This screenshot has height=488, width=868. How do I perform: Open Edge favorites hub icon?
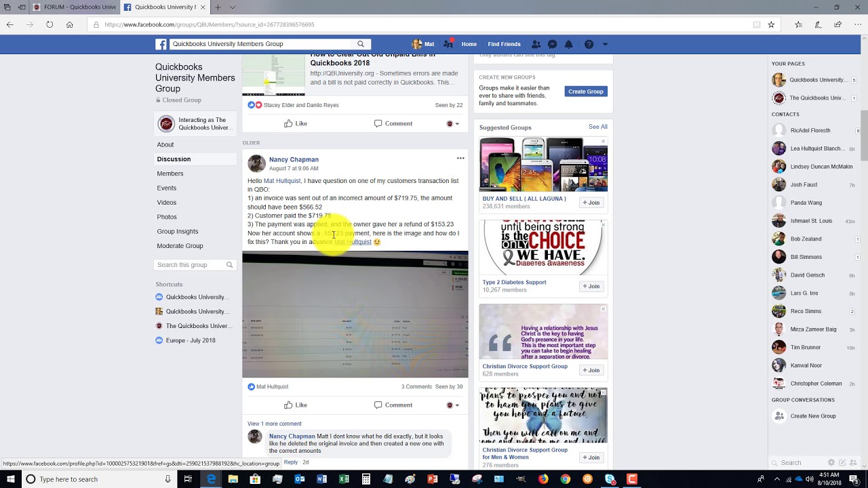(x=798, y=24)
